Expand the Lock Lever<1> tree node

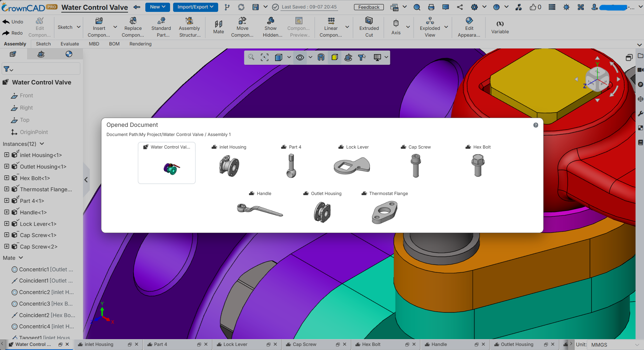(6, 223)
